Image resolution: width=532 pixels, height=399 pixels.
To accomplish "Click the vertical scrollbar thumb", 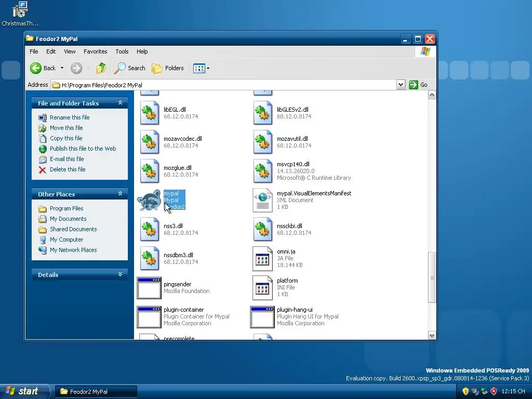I will pos(432,277).
